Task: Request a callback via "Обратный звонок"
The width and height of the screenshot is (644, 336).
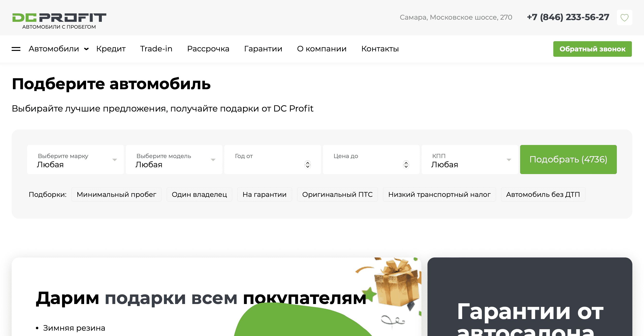Action: 592,49
